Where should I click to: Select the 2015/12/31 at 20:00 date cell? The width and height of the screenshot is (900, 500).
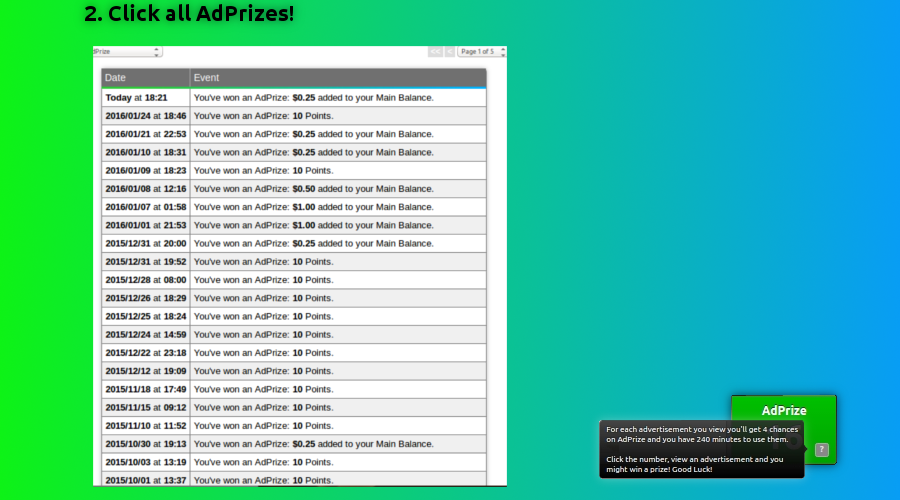tap(146, 243)
